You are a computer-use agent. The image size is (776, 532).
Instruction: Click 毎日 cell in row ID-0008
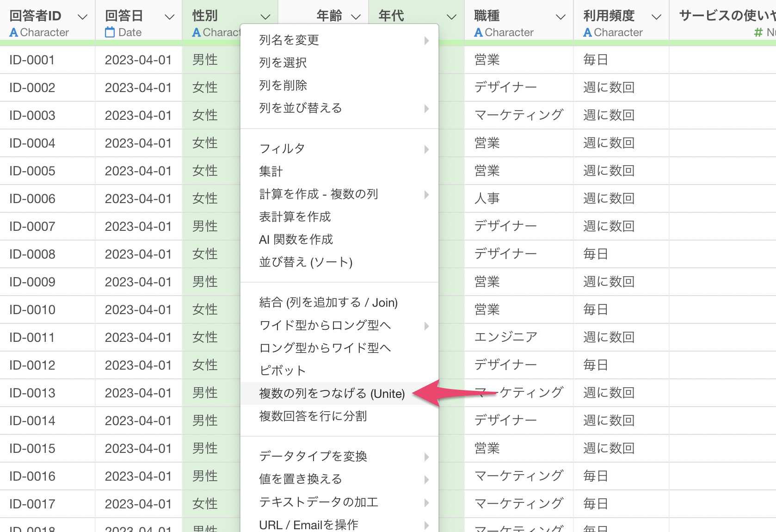pyautogui.click(x=621, y=254)
